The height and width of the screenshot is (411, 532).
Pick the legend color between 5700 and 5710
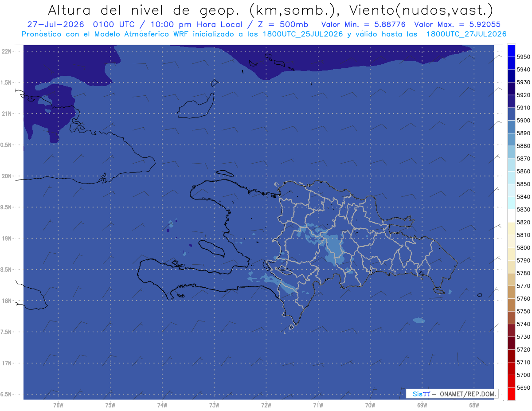(511, 368)
